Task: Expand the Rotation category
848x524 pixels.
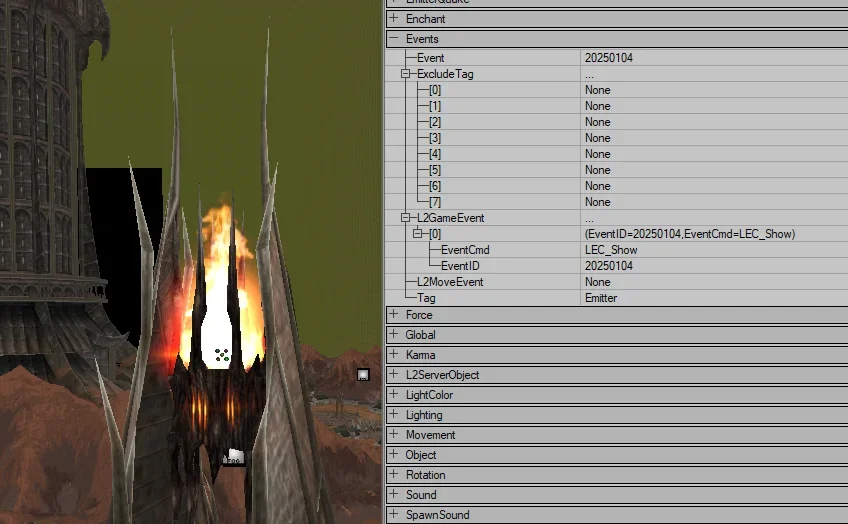Action: (x=394, y=474)
